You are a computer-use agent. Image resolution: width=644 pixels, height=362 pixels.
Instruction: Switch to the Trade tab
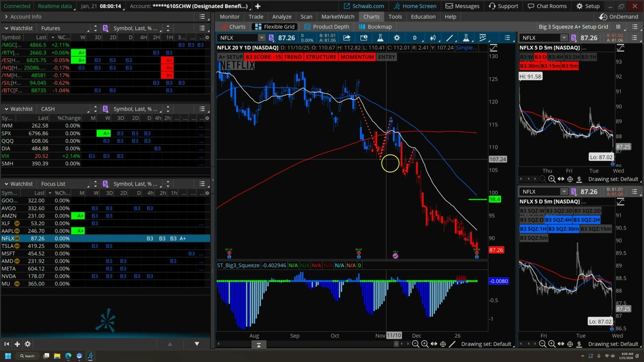[256, 17]
